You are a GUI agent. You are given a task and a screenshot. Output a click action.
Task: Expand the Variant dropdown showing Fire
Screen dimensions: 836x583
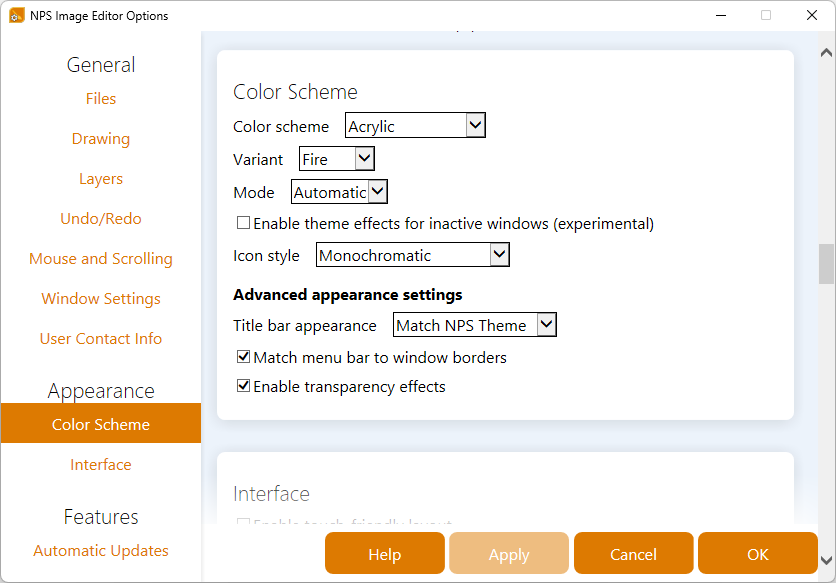click(336, 158)
